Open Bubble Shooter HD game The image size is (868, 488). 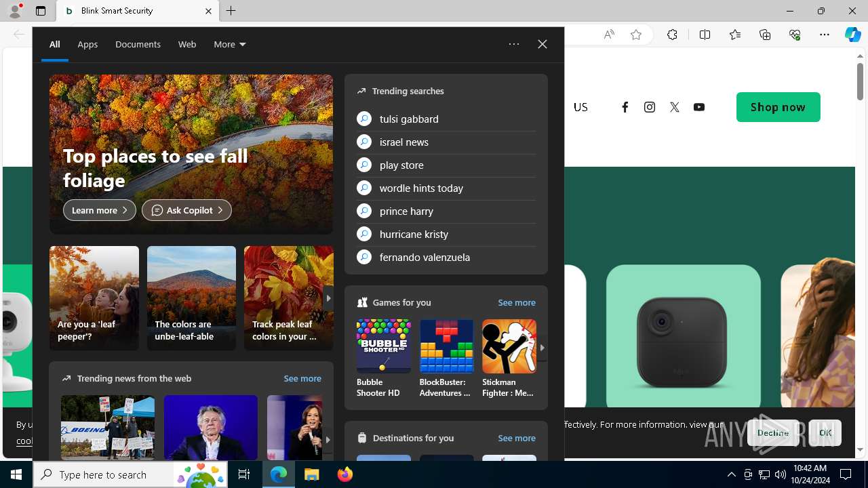click(383, 359)
